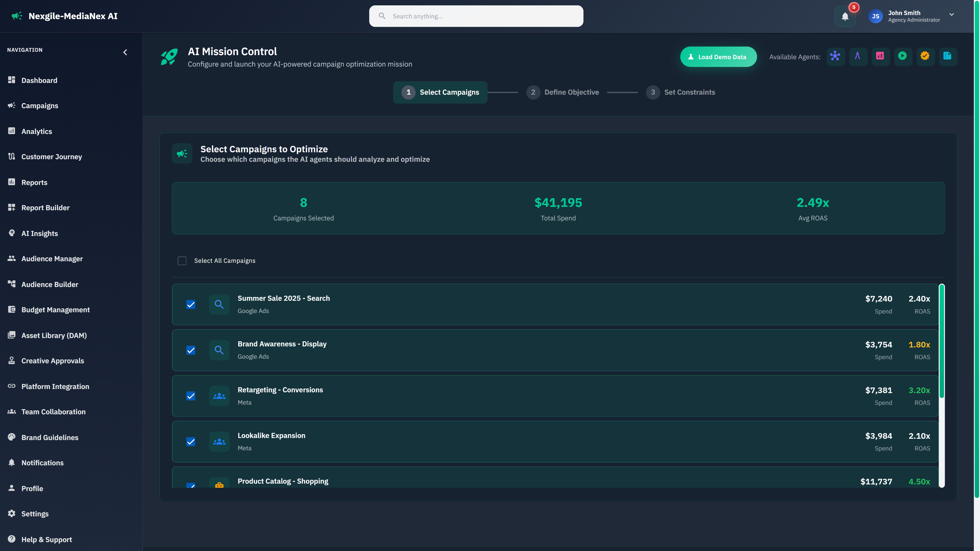This screenshot has width=980, height=551.
Task: Click the drafting compass agent icon
Action: click(x=858, y=56)
